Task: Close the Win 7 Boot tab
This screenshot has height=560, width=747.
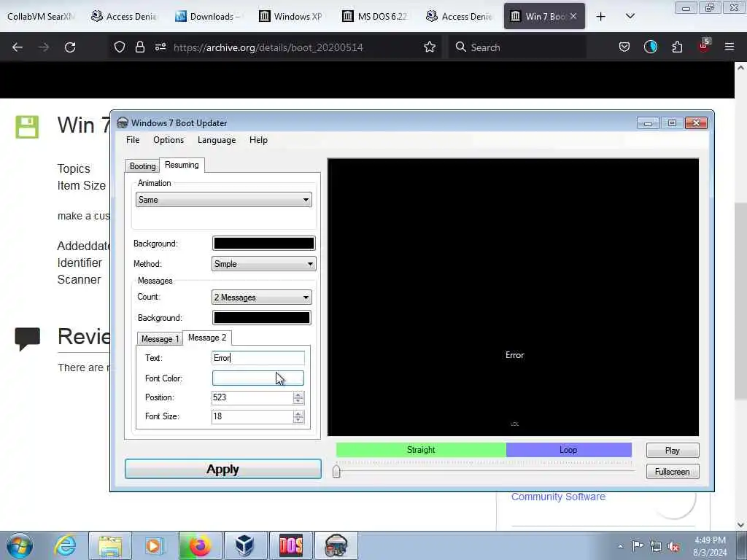Action: pyautogui.click(x=573, y=16)
